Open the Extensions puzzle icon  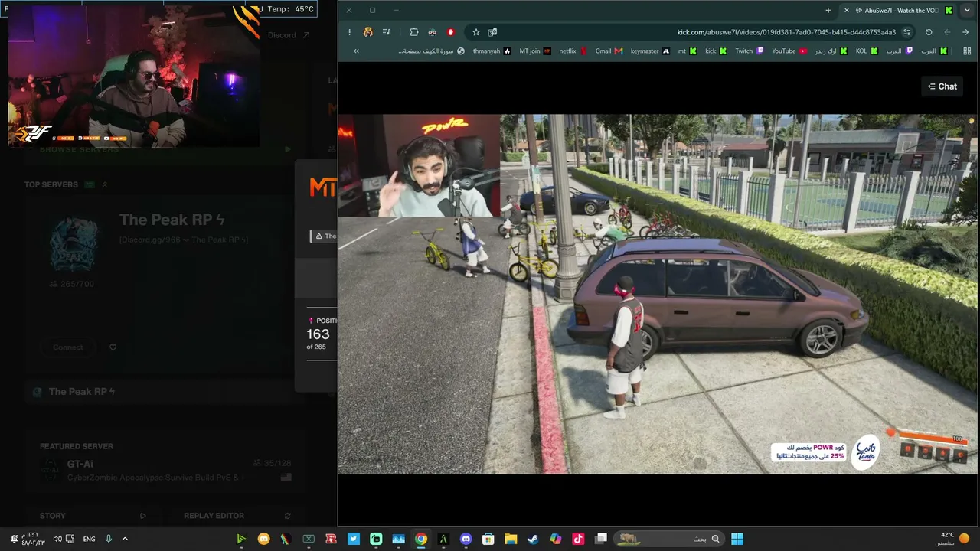click(414, 32)
